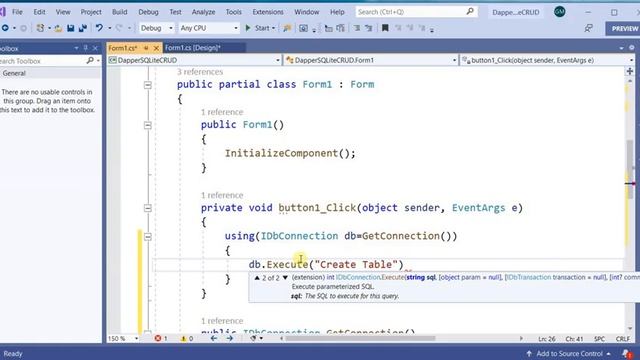Image resolution: width=640 pixels, height=360 pixels.
Task: Click the bookmark toolbar icon
Action: [x=385, y=28]
